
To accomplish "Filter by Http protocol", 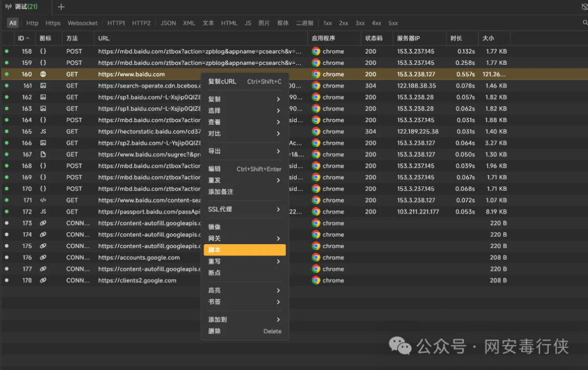I will (x=32, y=23).
